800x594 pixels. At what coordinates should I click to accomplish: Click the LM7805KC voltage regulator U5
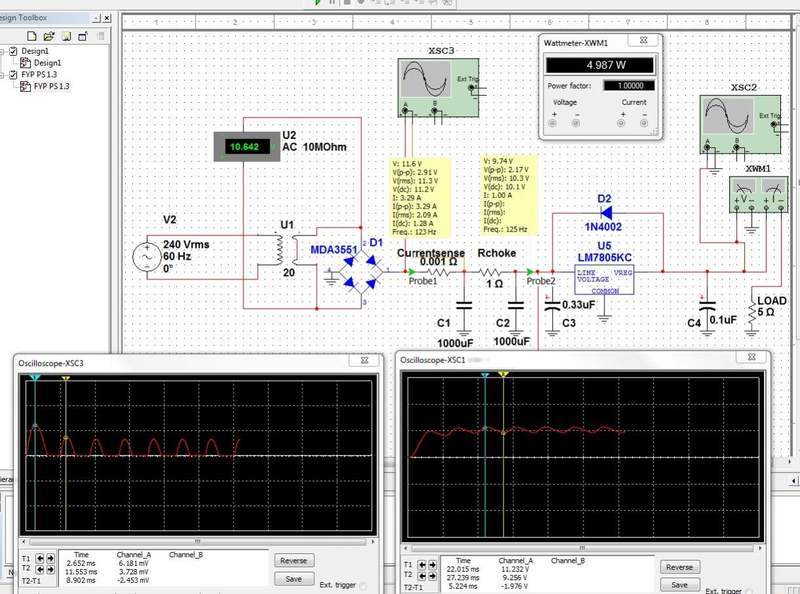604,279
